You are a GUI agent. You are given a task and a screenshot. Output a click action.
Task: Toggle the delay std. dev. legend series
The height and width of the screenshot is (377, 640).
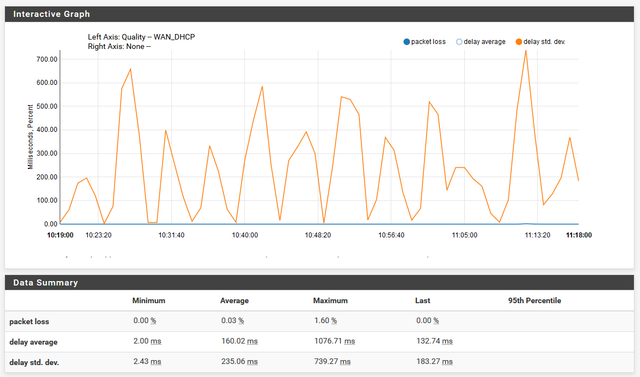click(540, 42)
